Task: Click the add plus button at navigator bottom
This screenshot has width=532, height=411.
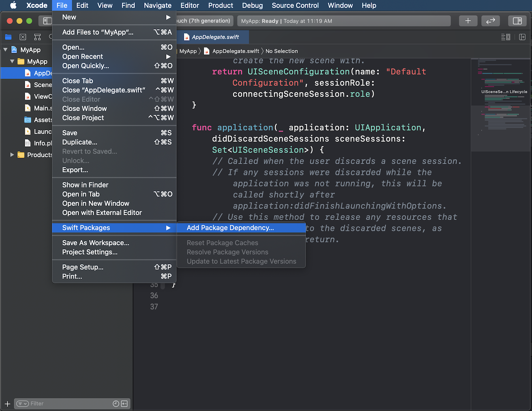Action: click(x=7, y=404)
